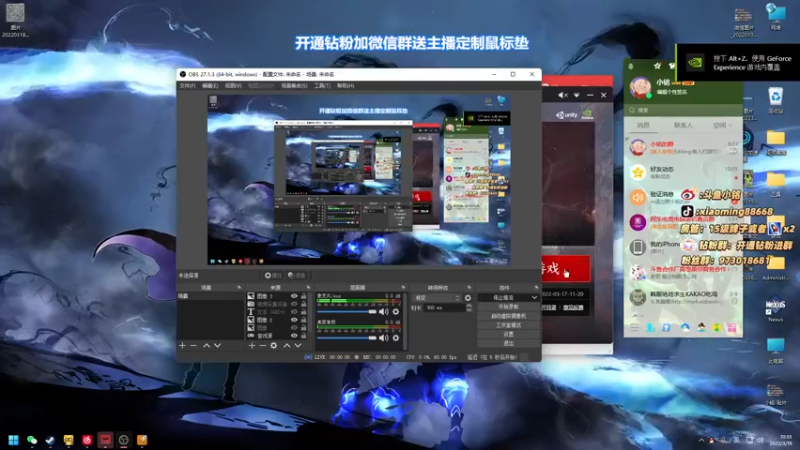
Task: Add a new source with the plus icon
Action: (252, 345)
